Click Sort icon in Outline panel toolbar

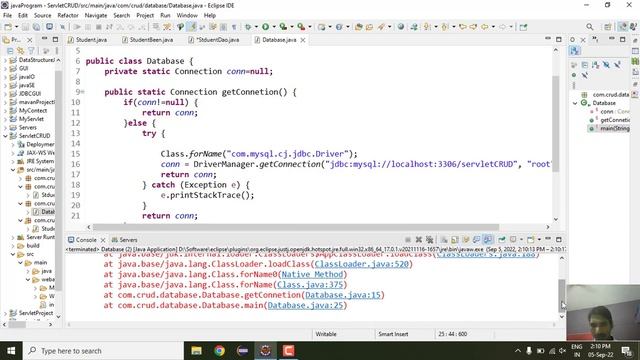pyautogui.click(x=596, y=65)
